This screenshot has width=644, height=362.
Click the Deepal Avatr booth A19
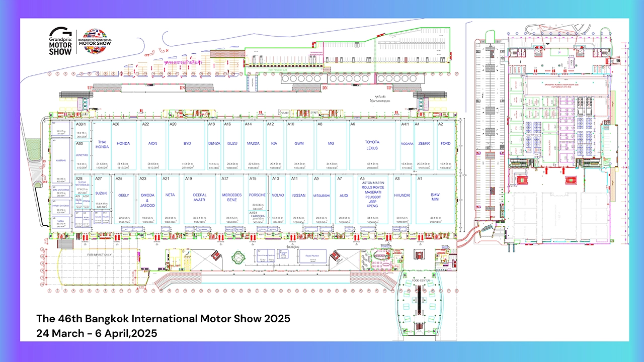200,198
